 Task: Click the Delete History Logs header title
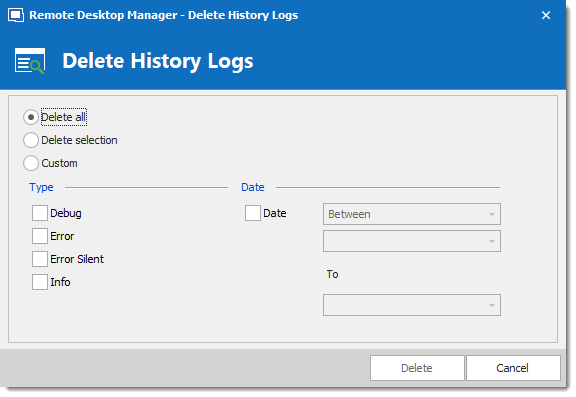[158, 61]
